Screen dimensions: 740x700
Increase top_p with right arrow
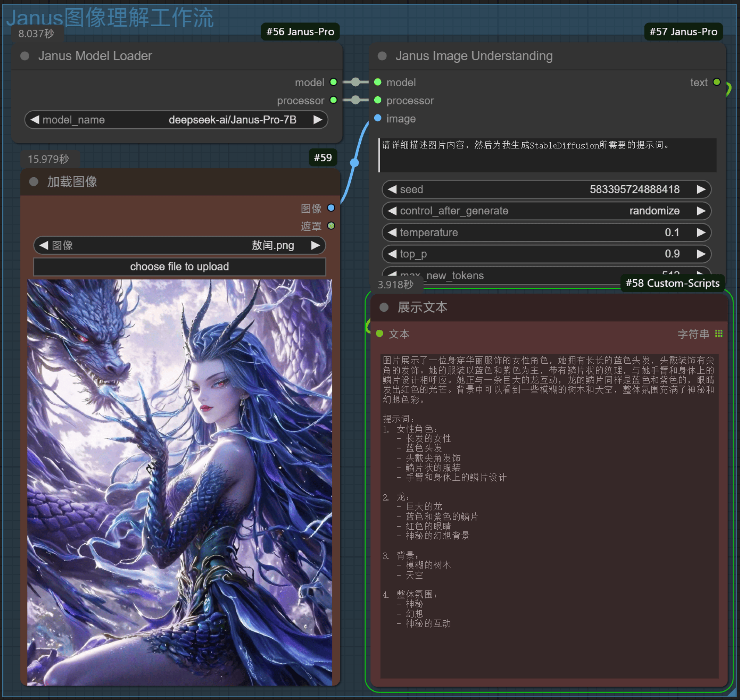pyautogui.click(x=701, y=254)
